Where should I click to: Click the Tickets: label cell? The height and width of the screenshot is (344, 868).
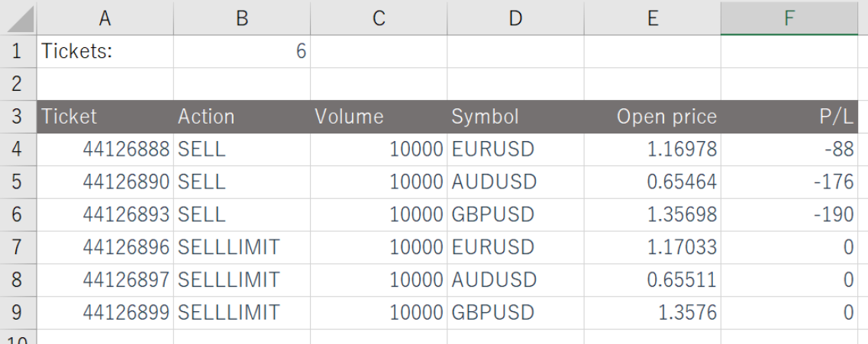105,51
